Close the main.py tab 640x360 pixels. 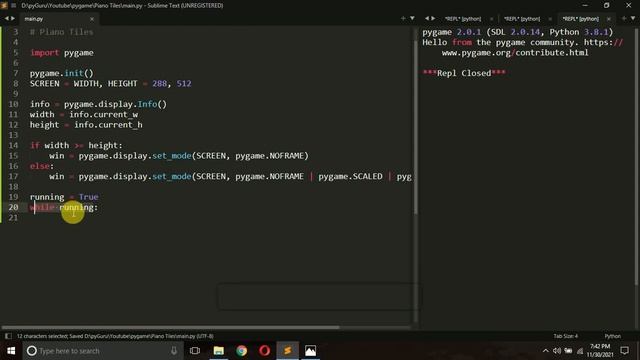pos(92,19)
